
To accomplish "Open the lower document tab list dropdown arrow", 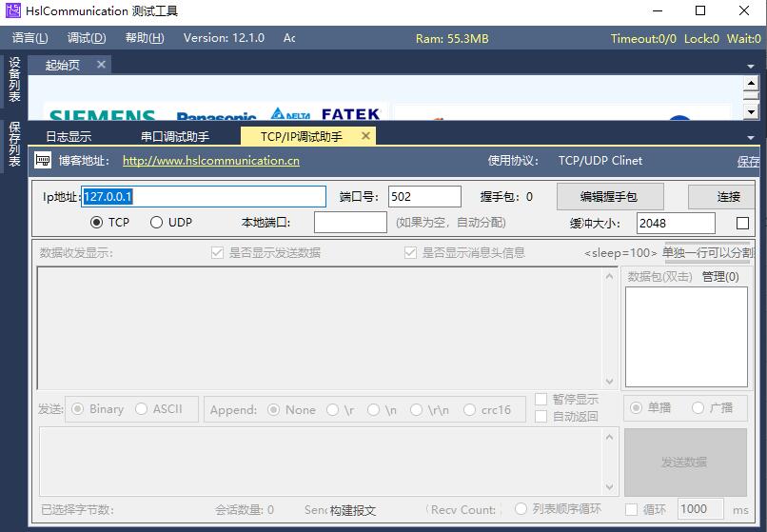I will pyautogui.click(x=751, y=139).
